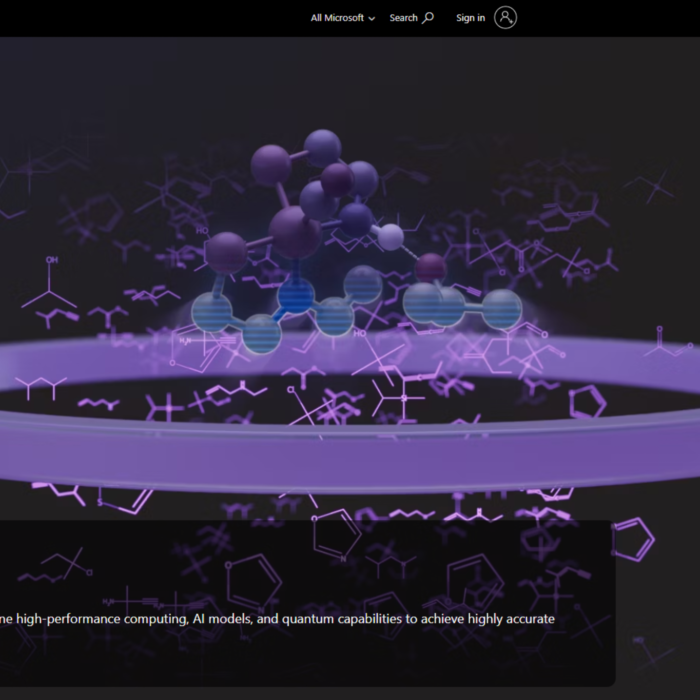Click the bright pentagon outline at bottom right

tap(632, 539)
